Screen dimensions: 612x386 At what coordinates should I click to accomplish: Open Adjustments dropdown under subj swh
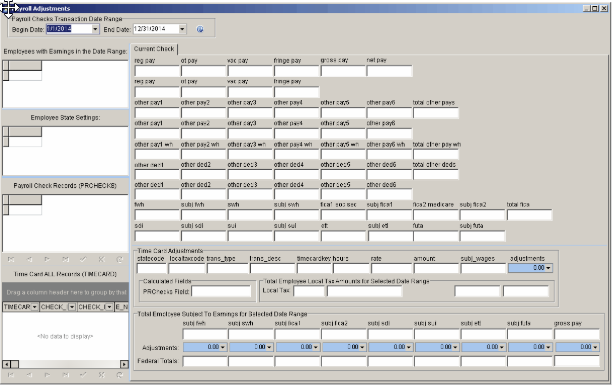point(269,347)
